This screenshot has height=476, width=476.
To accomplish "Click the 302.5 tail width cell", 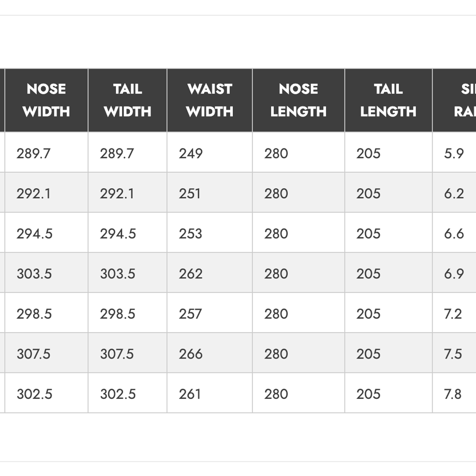I will pyautogui.click(x=127, y=393).
